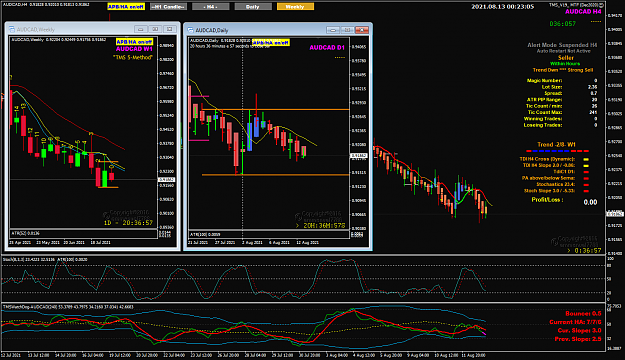
Task: Select the 'Tic Count Max:' label
Action: tap(545, 112)
